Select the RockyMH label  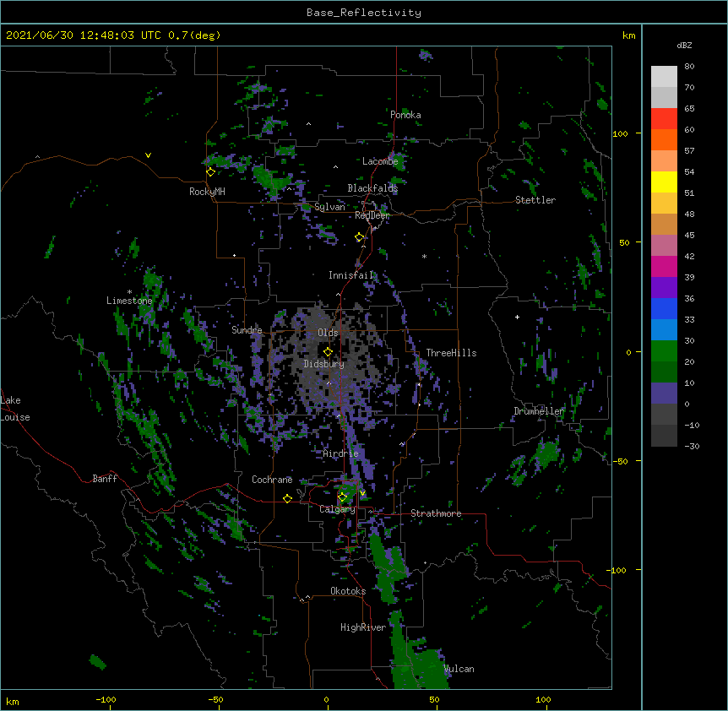(207, 192)
